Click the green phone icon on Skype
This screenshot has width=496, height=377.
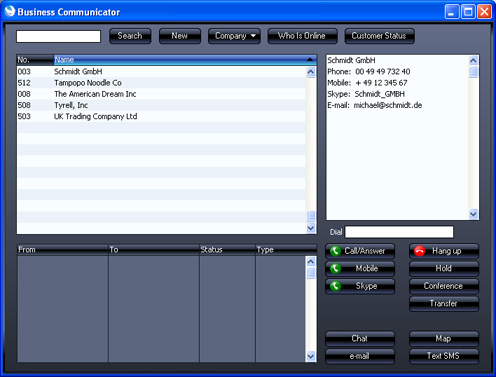pos(335,286)
